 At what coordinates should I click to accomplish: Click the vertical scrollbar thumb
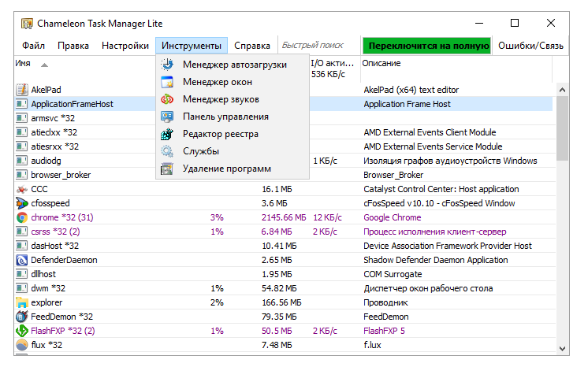(x=562, y=128)
